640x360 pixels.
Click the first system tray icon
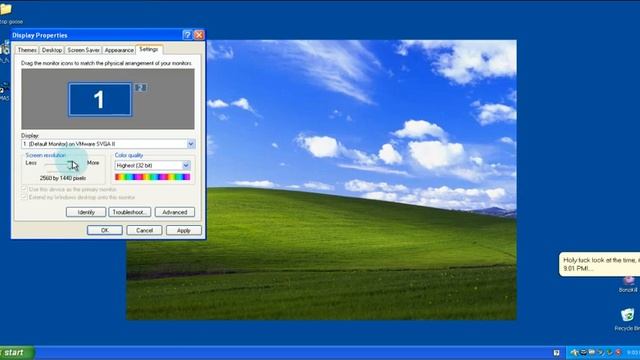click(x=574, y=352)
